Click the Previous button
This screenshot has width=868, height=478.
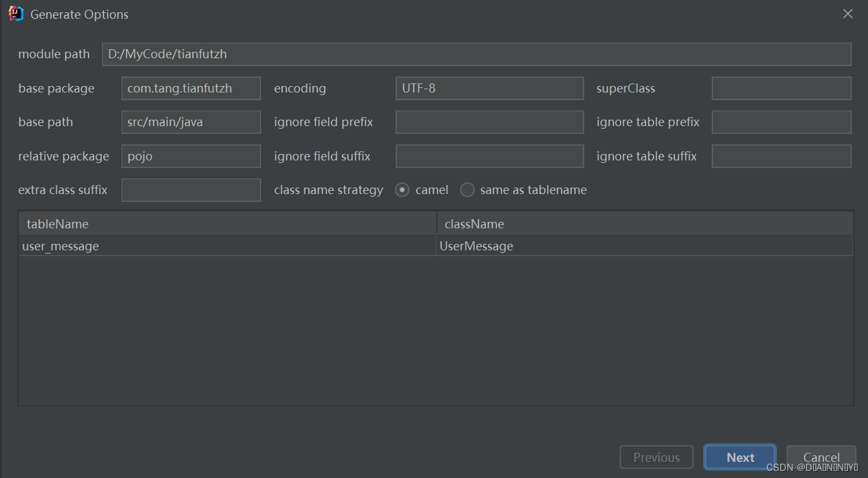tap(657, 457)
